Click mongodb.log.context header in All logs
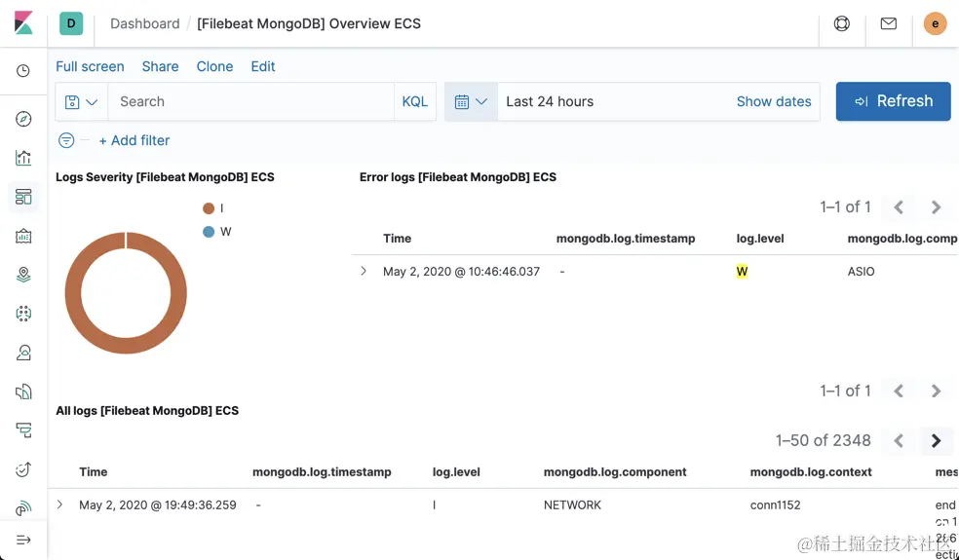 [811, 472]
